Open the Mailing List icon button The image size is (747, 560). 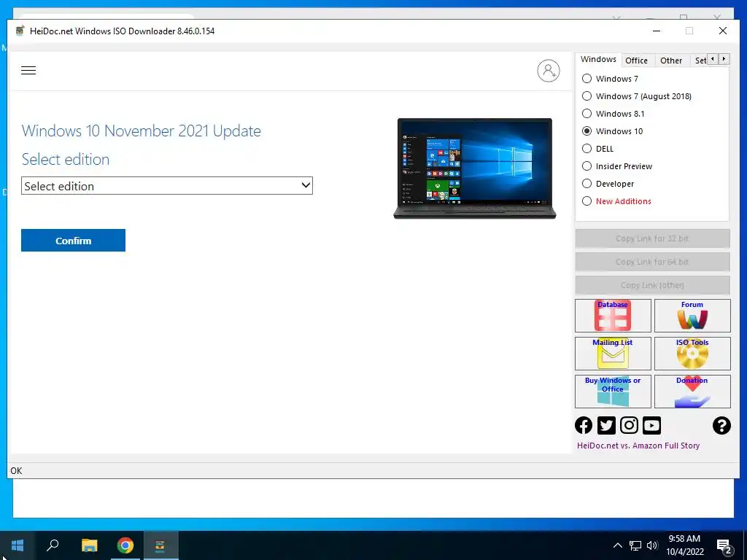pos(613,354)
